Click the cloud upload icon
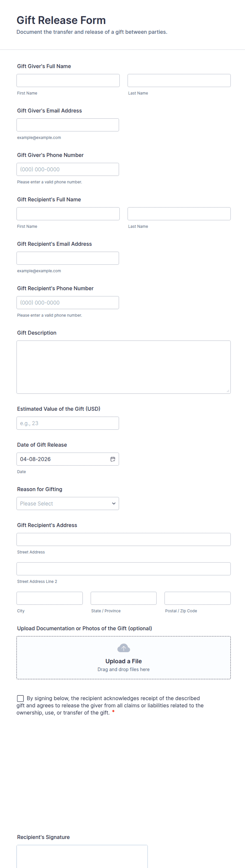Image resolution: width=245 pixels, height=868 pixels. [123, 648]
